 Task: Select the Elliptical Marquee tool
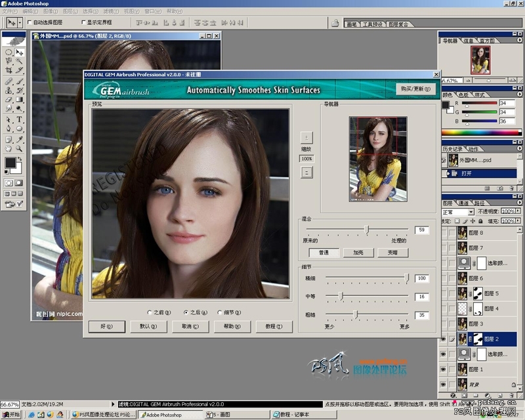click(9, 52)
